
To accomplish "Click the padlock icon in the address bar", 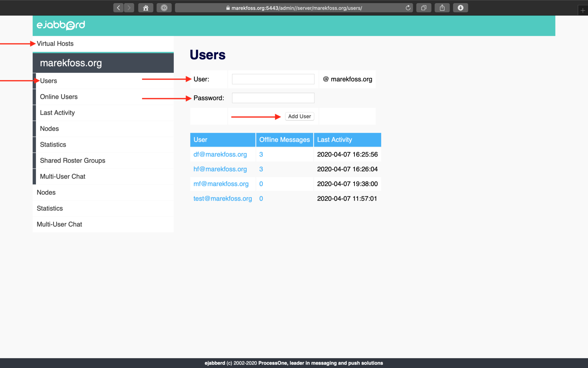I will pos(228,8).
